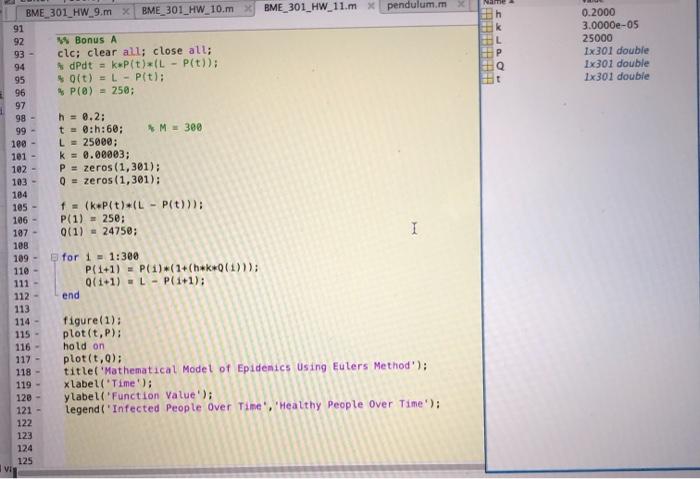Select the 1x301 double value of t
700x479 pixels.
[x=616, y=76]
